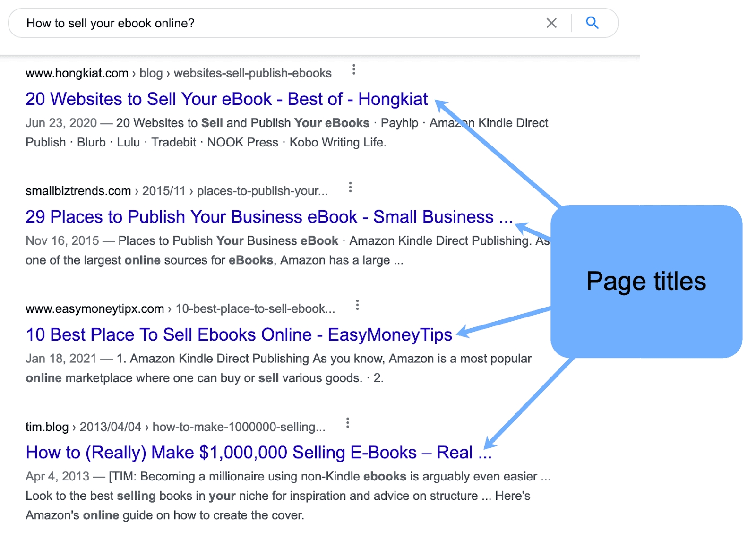Click the blue 'Page titles' callout box
The image size is (756, 548).
point(645,282)
